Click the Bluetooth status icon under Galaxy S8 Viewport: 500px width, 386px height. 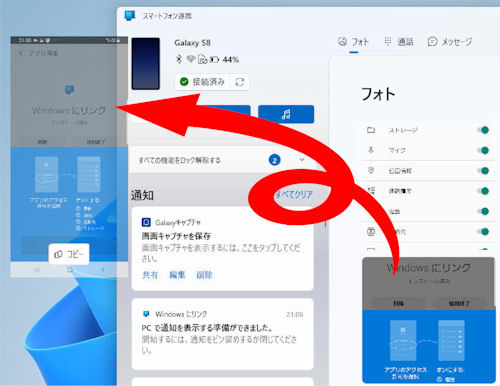tap(179, 59)
